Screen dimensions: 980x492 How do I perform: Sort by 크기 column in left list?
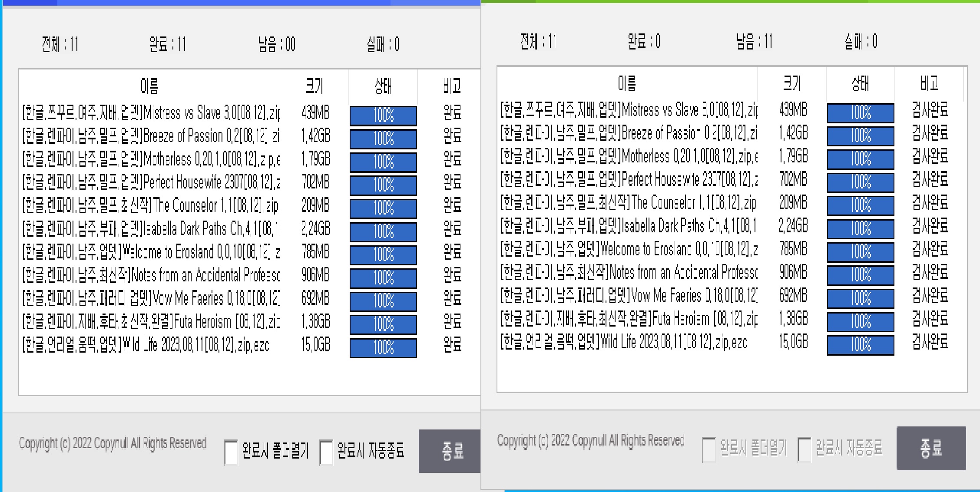(314, 86)
